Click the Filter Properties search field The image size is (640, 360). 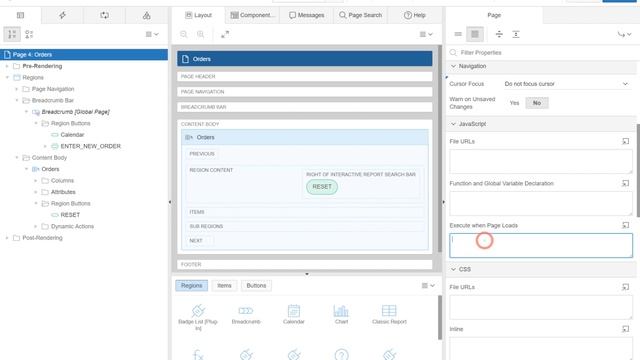pyautogui.click(x=542, y=53)
